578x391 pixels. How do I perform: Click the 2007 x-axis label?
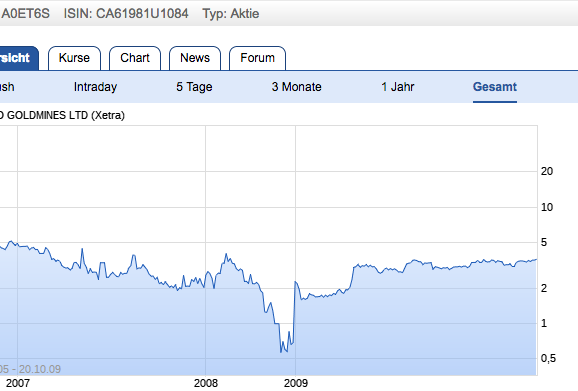coord(18,383)
